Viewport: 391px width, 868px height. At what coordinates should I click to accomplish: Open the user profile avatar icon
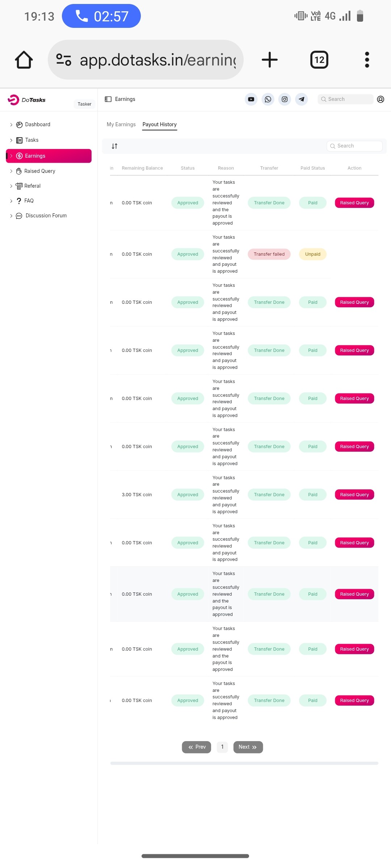tap(381, 99)
